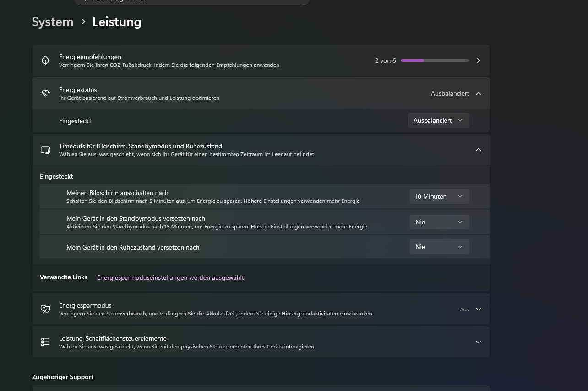This screenshot has height=391, width=588.
Task: Expand the Energiesparmodus section
Action: [479, 309]
